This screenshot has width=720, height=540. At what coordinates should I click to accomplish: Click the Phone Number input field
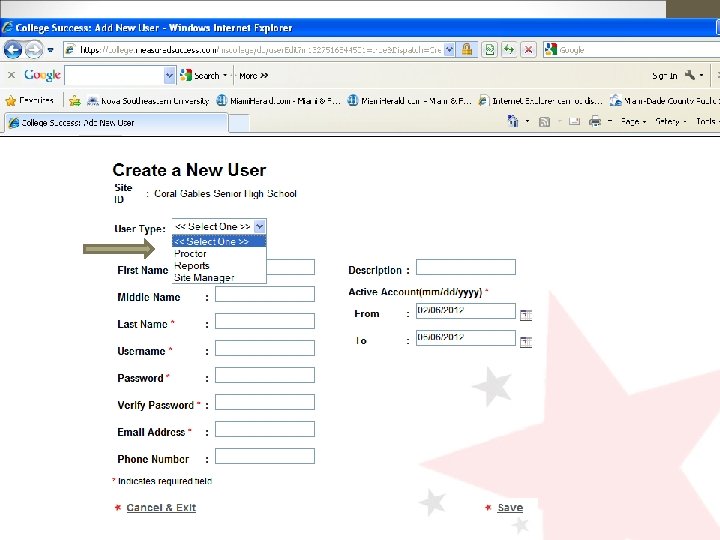pyautogui.click(x=265, y=456)
